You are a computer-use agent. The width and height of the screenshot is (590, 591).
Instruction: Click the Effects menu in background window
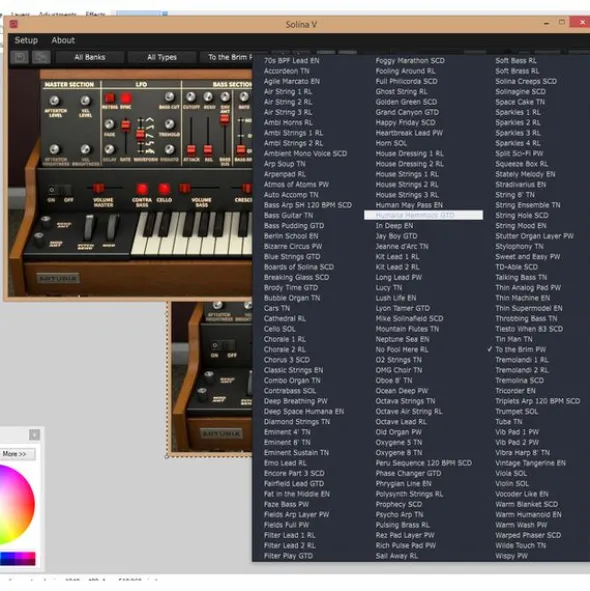tap(95, 14)
